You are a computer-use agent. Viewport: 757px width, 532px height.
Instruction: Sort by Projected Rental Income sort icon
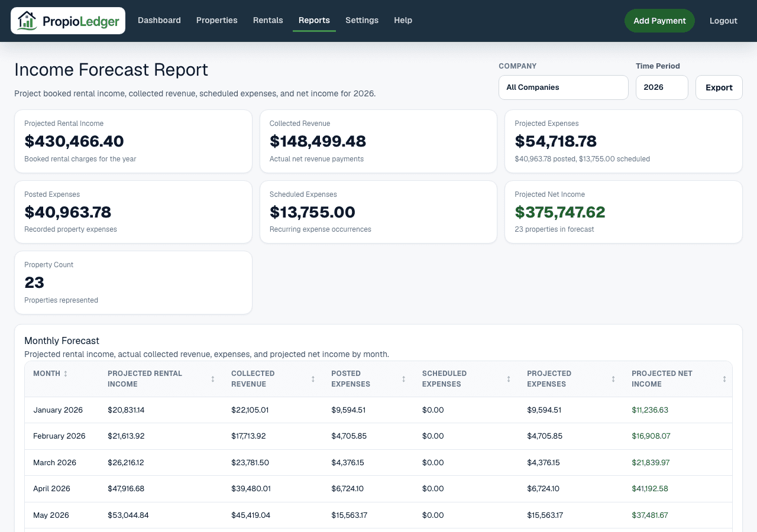tap(213, 379)
